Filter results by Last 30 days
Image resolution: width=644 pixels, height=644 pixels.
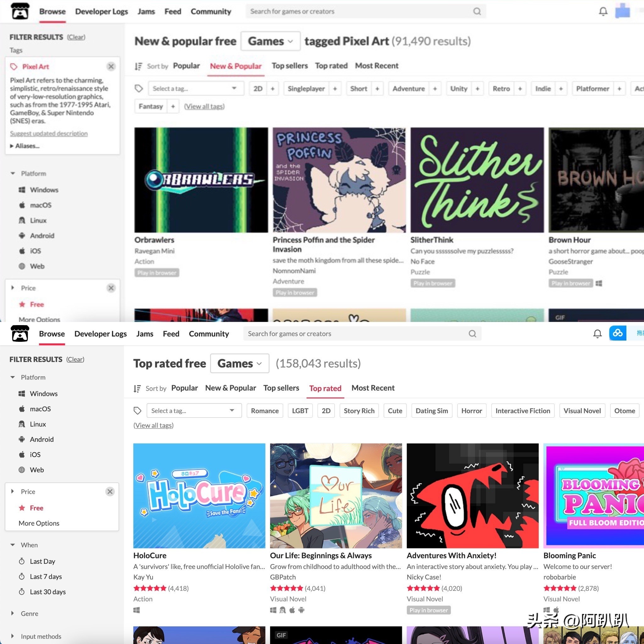pos(42,592)
